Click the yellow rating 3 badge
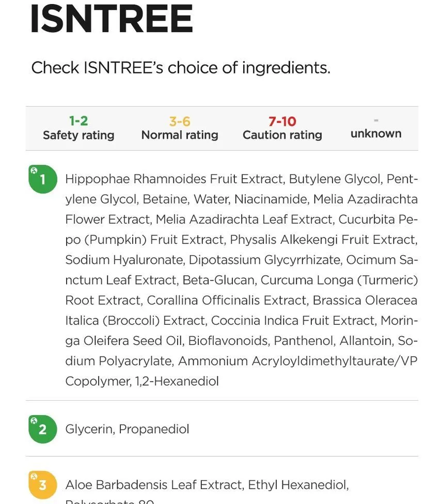Screen dimensions: 444x504 tap(43, 485)
